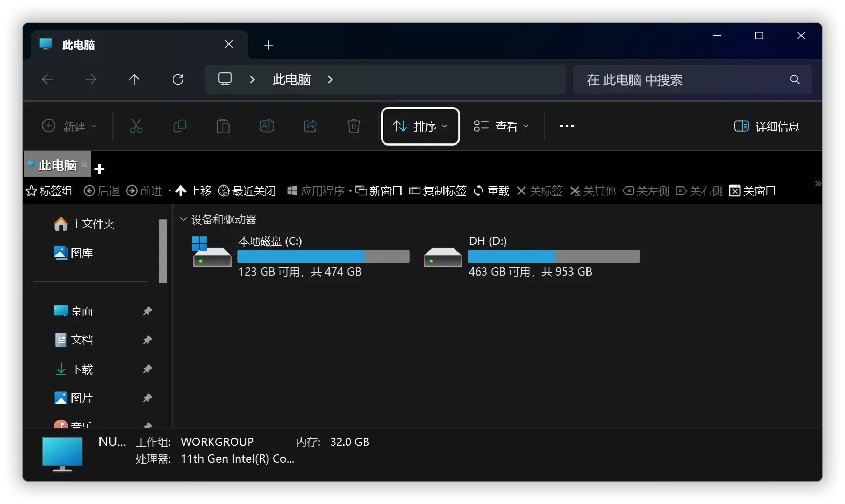Click the computer icon in details pane
This screenshot has width=845, height=504.
(62, 454)
